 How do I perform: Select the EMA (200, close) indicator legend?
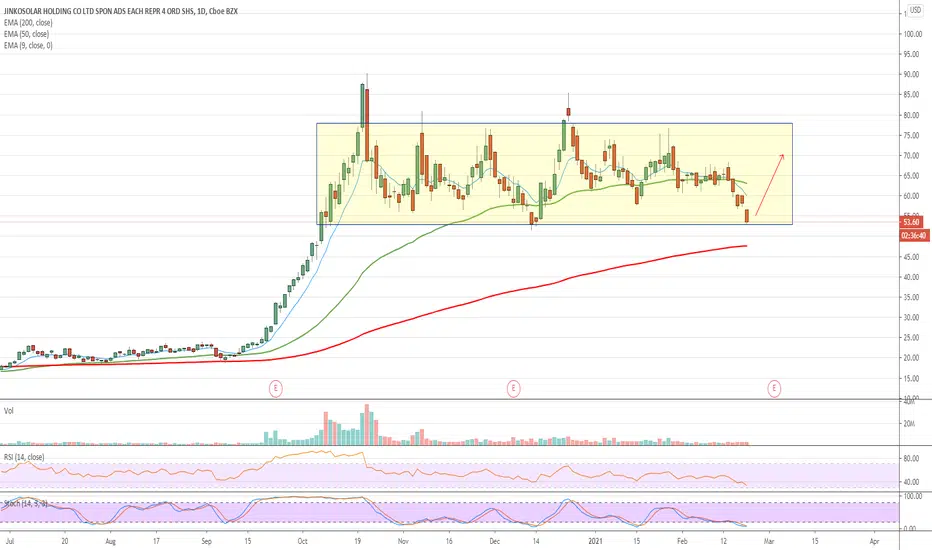pos(28,23)
